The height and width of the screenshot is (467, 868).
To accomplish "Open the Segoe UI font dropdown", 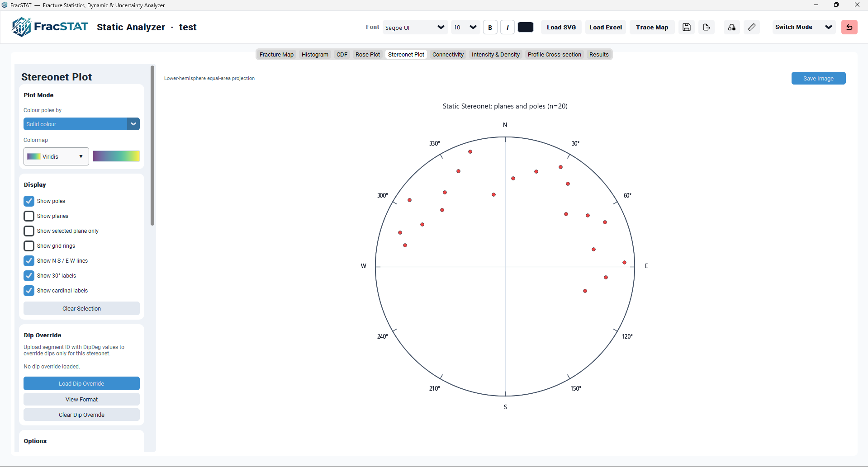I will coord(415,27).
